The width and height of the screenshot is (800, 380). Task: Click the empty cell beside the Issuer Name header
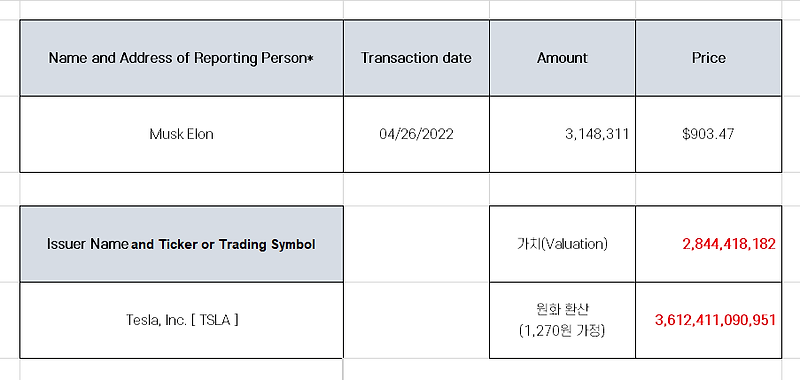tap(416, 244)
